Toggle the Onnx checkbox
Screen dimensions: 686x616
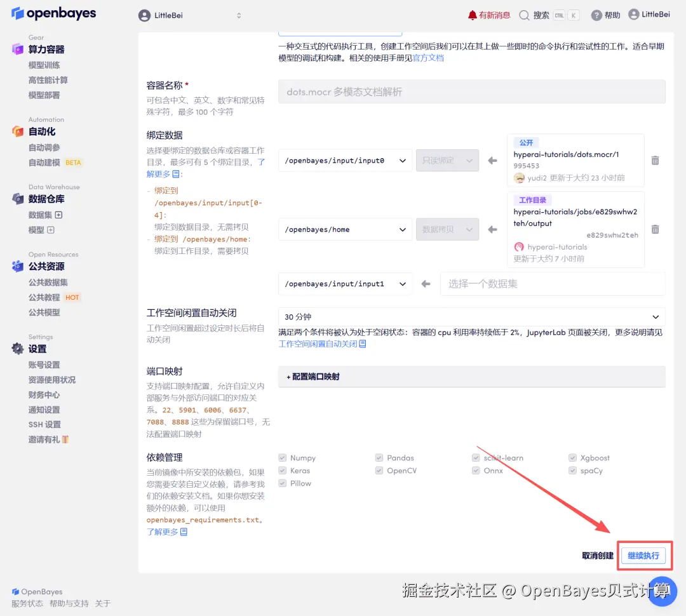pos(476,471)
